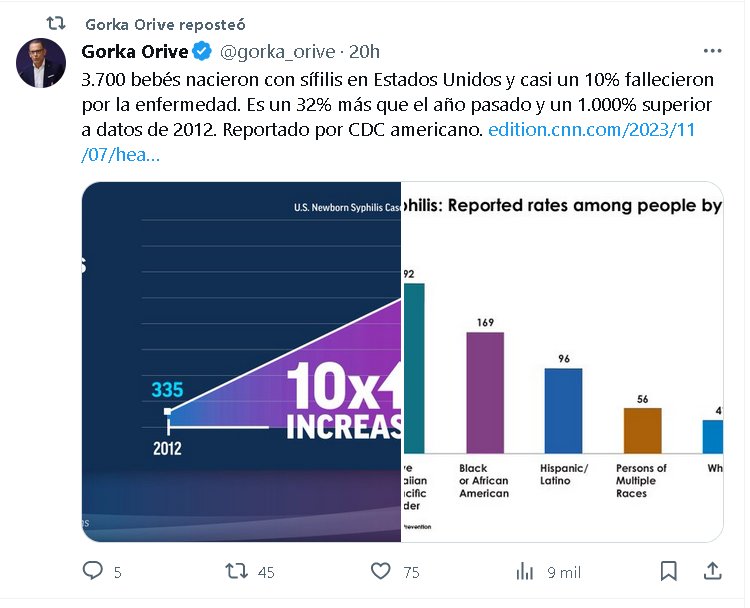
Task: Open the newborn syphilis 10x increase image
Action: 241,361
